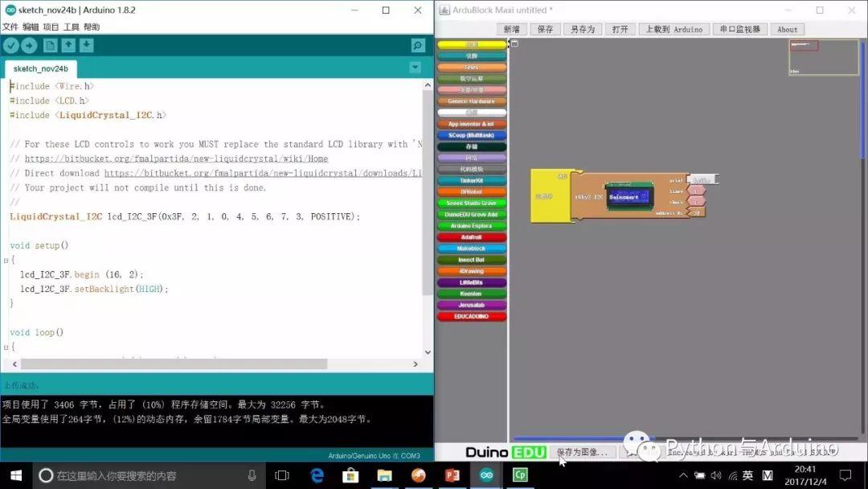Click 串口监视器 button in ArduBlock
868x489 pixels.
(740, 29)
